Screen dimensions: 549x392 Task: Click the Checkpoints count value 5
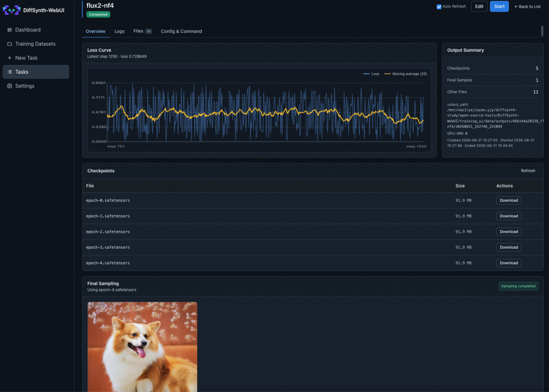pos(537,68)
